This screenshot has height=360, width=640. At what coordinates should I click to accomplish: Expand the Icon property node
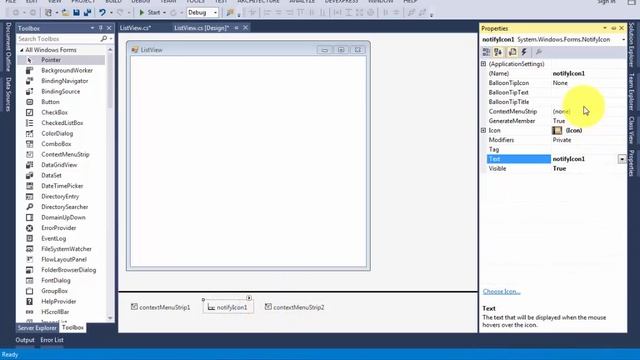click(x=483, y=130)
